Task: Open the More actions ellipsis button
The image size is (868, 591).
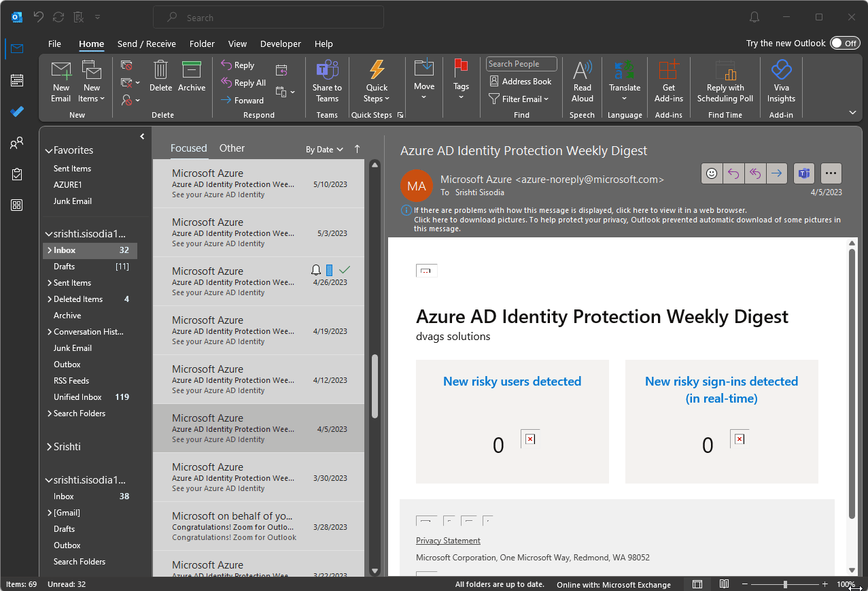Action: tap(831, 173)
